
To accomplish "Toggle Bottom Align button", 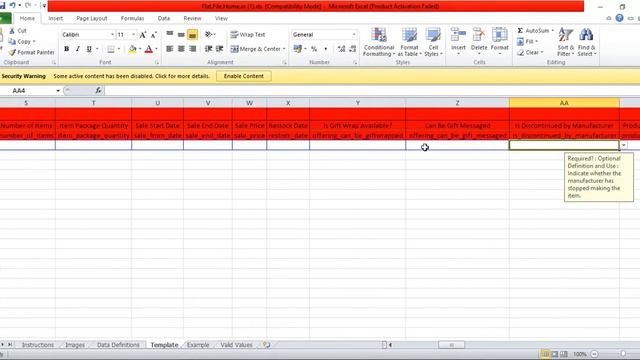I will pyautogui.click(x=192, y=35).
